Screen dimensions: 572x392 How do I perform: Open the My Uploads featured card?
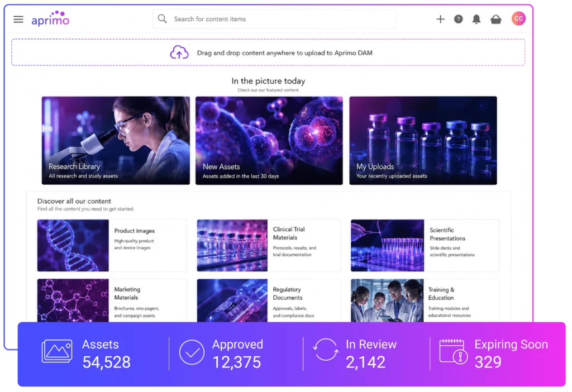point(423,140)
